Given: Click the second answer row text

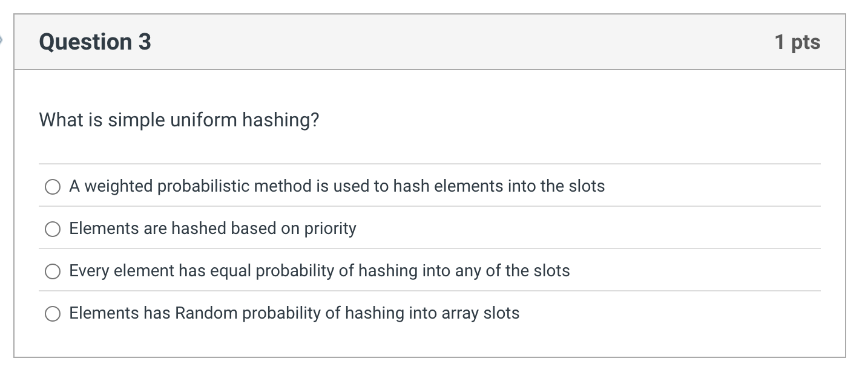Looking at the screenshot, I should tap(212, 229).
